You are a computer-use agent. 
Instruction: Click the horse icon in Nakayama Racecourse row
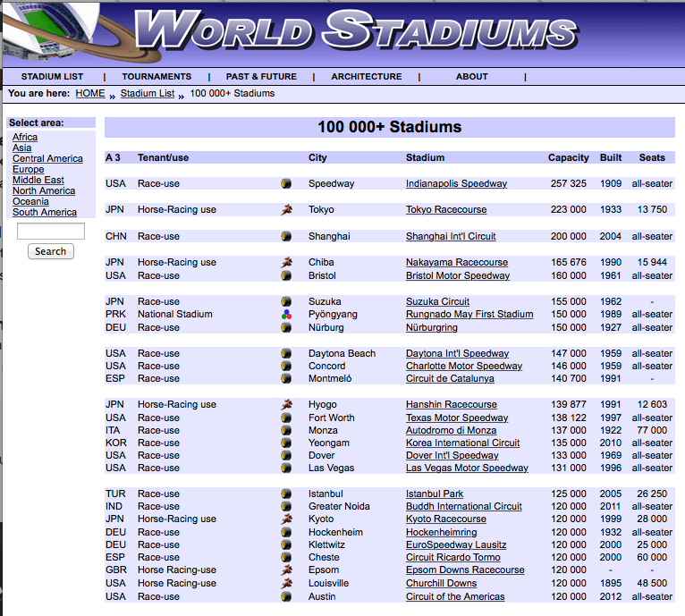tap(286, 262)
